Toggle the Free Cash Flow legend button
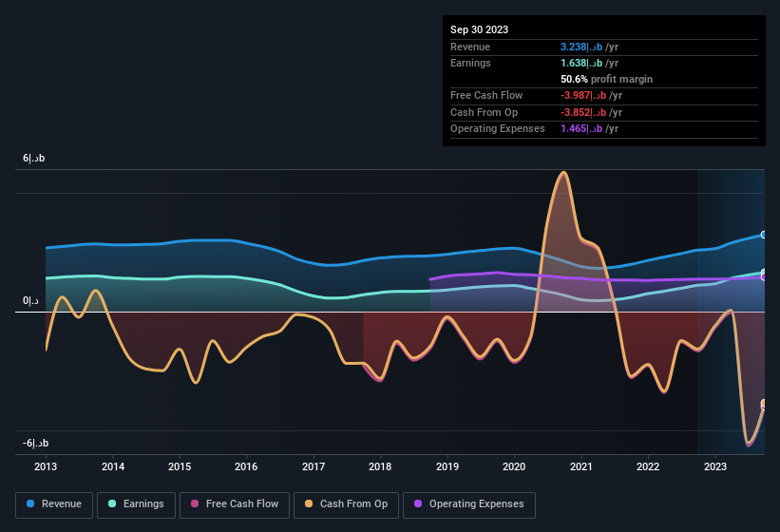The width and height of the screenshot is (780, 532). [x=235, y=504]
